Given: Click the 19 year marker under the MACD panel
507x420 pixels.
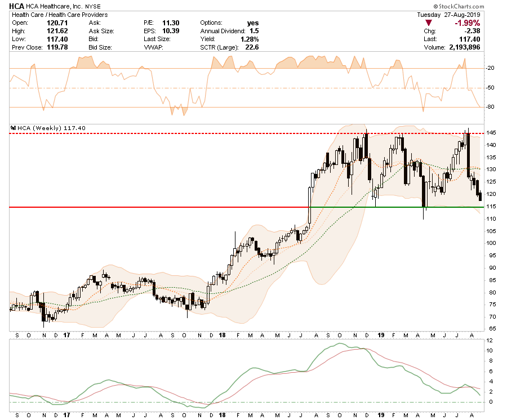Looking at the screenshot, I should (381, 415).
